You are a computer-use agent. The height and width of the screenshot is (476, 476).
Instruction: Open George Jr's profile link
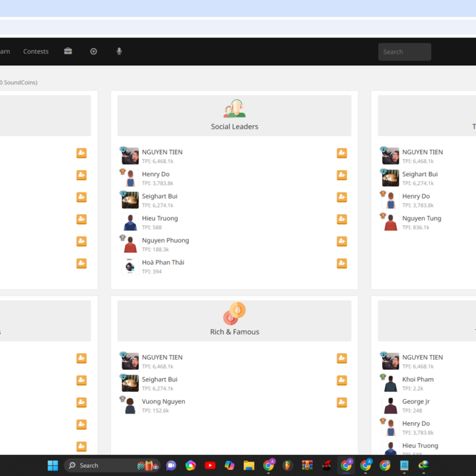(415, 401)
